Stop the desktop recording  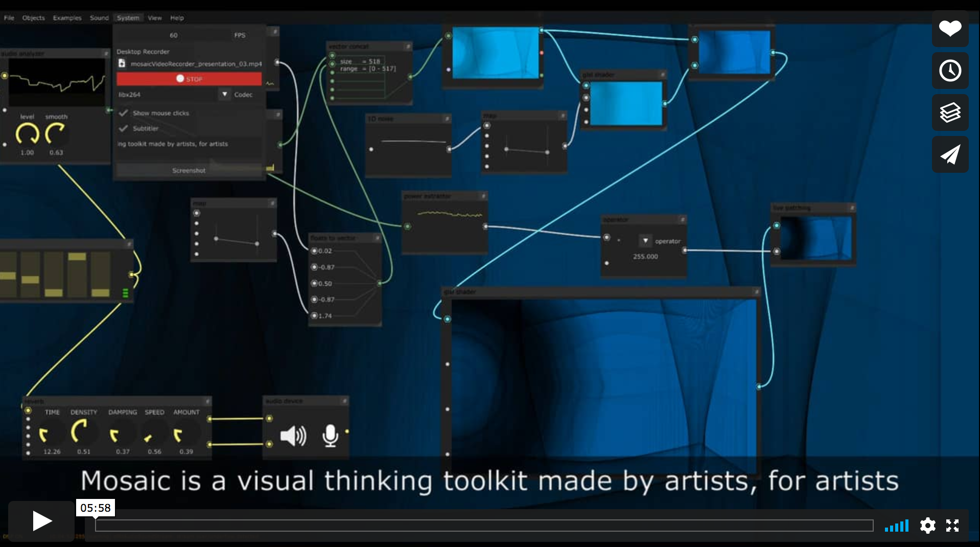189,79
